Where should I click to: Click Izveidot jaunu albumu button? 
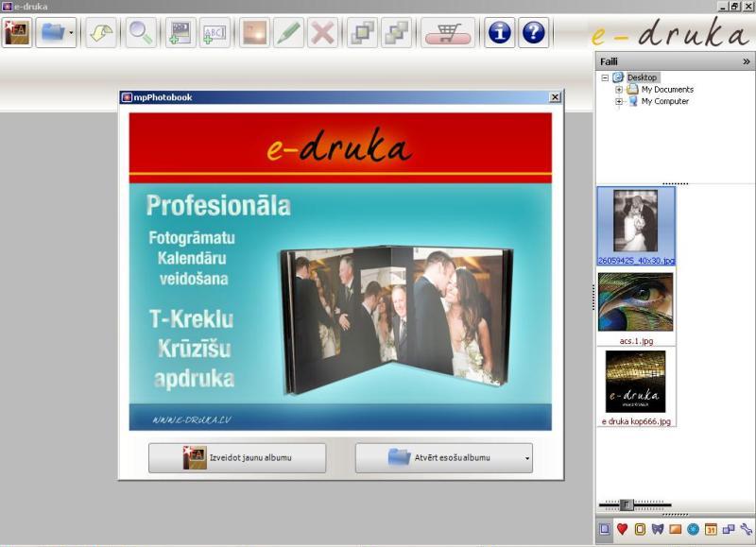tap(237, 458)
